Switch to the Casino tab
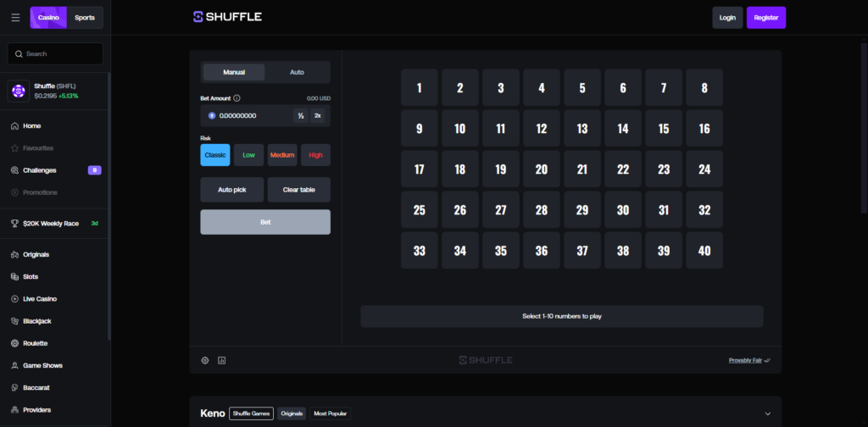This screenshot has height=427, width=868. (48, 18)
